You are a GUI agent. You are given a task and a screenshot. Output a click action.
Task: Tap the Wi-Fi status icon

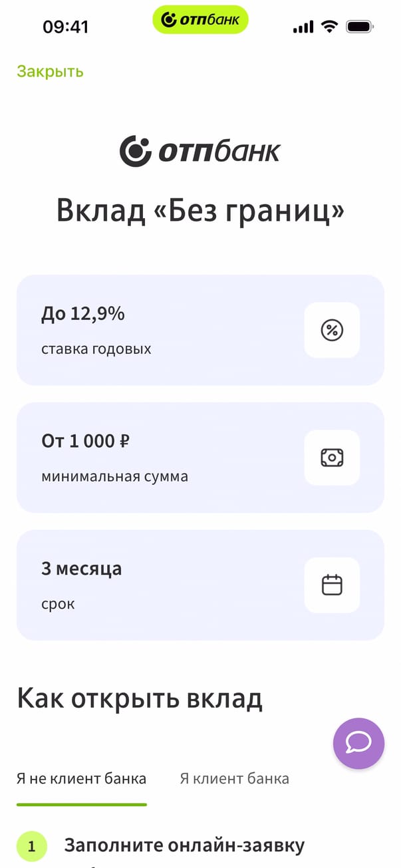point(329,27)
